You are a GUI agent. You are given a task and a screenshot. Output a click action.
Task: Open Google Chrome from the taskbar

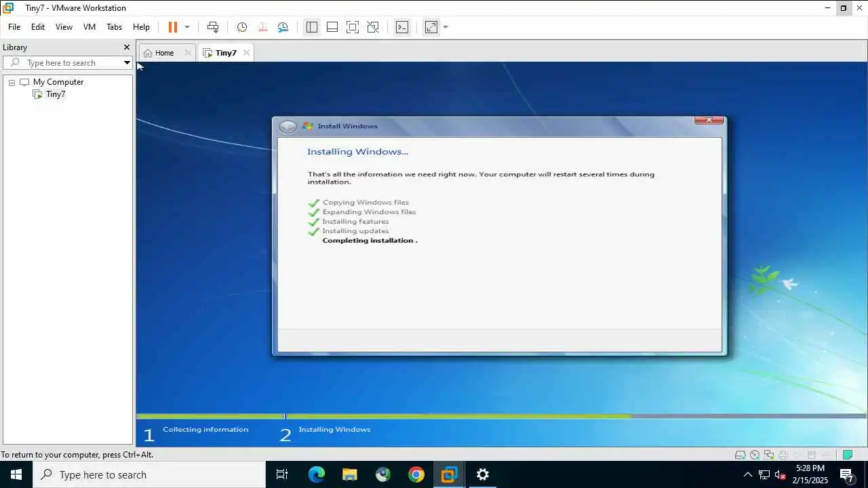[x=416, y=474]
